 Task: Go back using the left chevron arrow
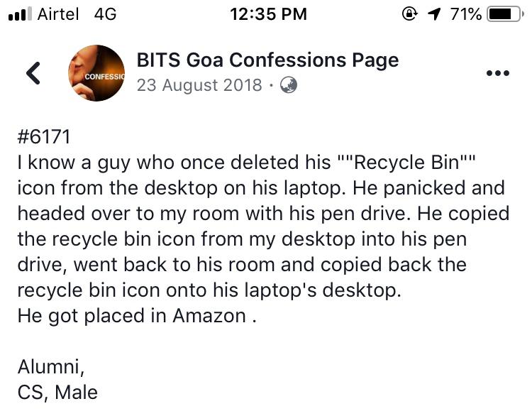click(x=33, y=73)
